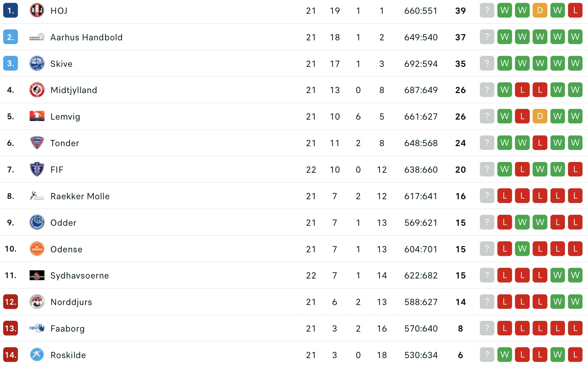588x365 pixels.
Task: Click HOJ's upcoming match question-mark badge
Action: pos(487,11)
